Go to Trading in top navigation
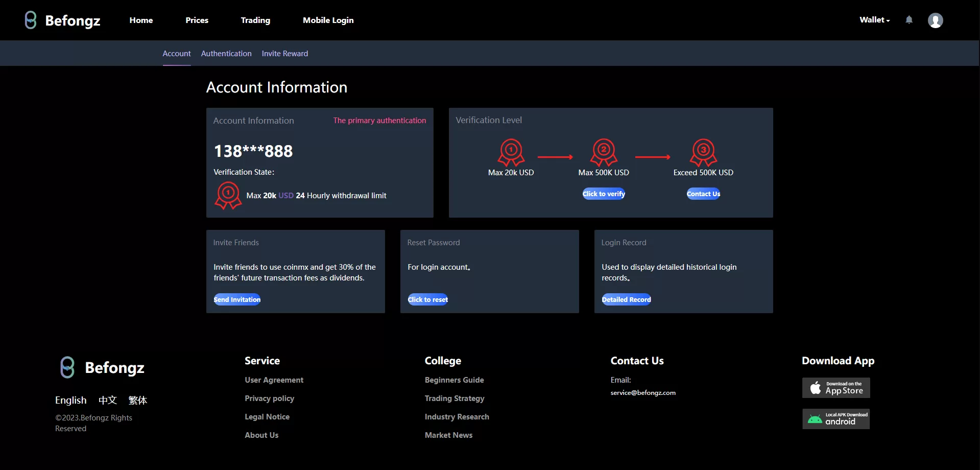This screenshot has height=470, width=980. coord(255,20)
